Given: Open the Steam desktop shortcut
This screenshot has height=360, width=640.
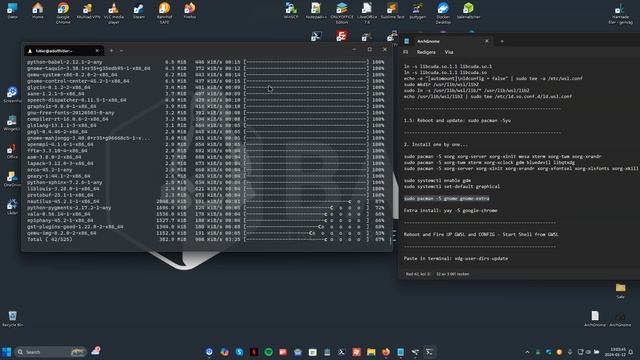Looking at the screenshot, I should click(x=139, y=11).
